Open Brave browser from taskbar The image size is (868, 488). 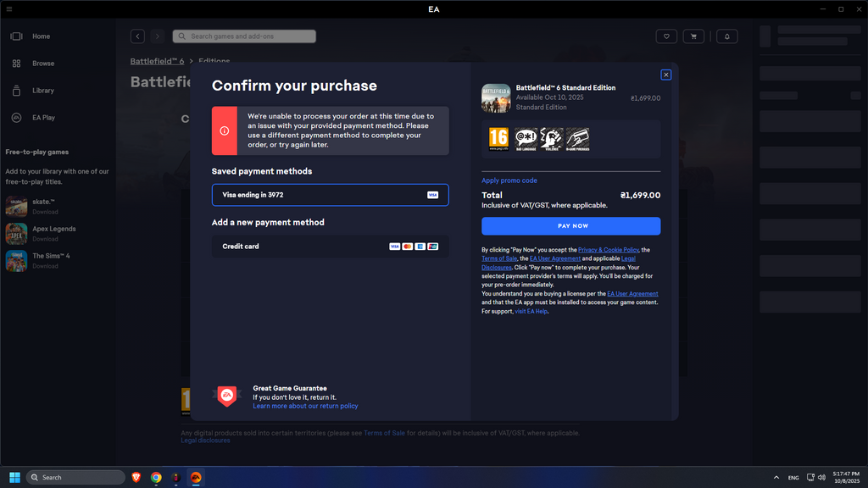[136, 478]
